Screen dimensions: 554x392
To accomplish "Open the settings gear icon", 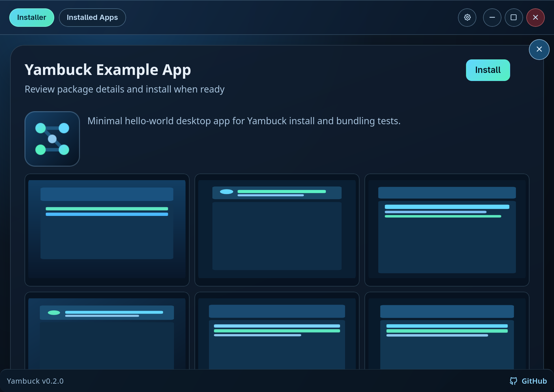I will point(467,18).
